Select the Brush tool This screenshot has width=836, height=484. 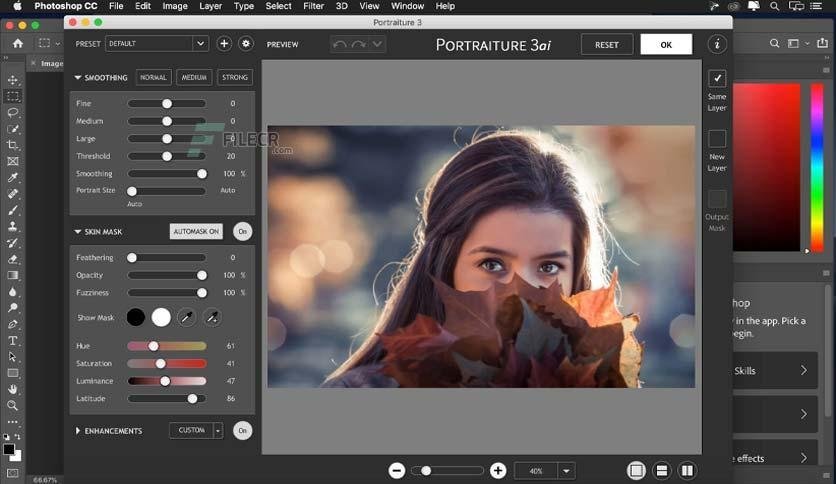coord(13,210)
